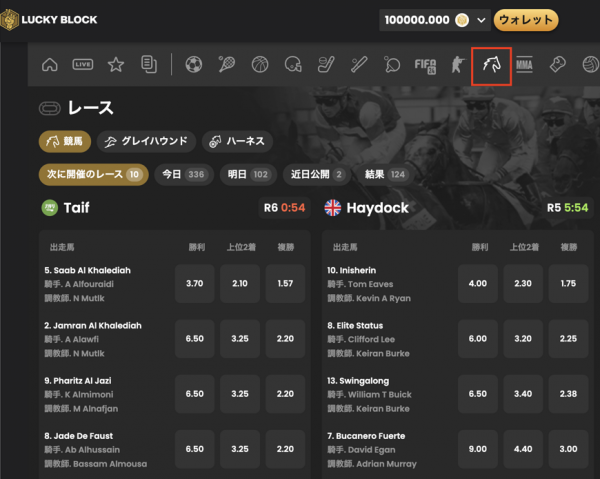Select 次に開催のレース filter
600x479 pixels.
[x=93, y=174]
